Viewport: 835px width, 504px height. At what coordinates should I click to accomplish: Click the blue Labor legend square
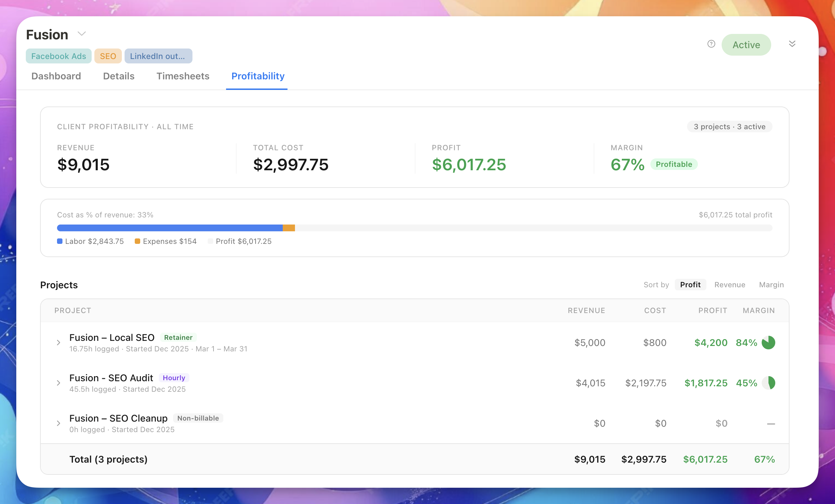[60, 241]
